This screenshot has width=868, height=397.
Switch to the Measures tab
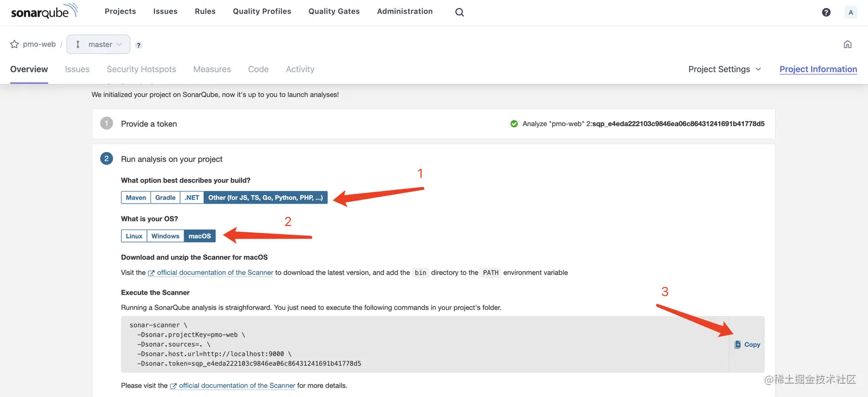point(212,69)
